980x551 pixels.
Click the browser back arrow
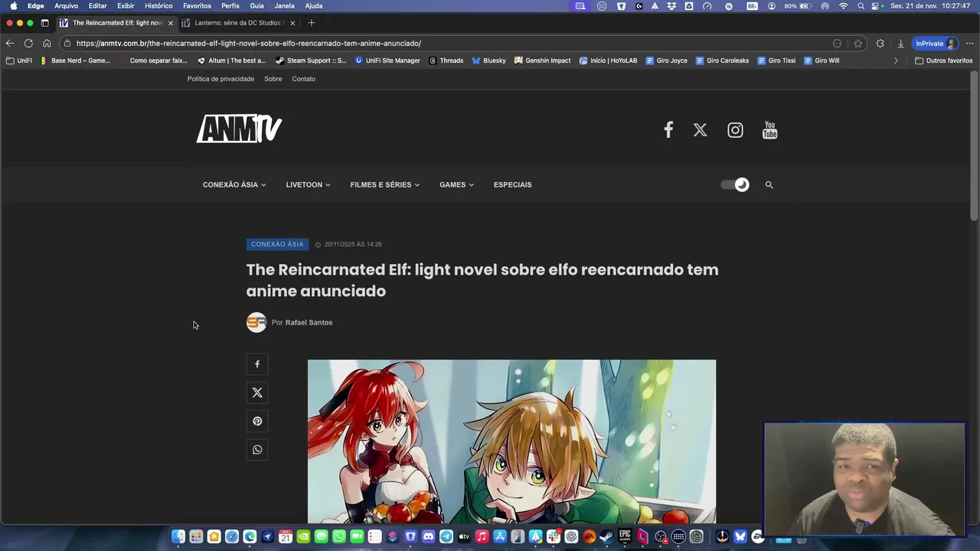(10, 44)
